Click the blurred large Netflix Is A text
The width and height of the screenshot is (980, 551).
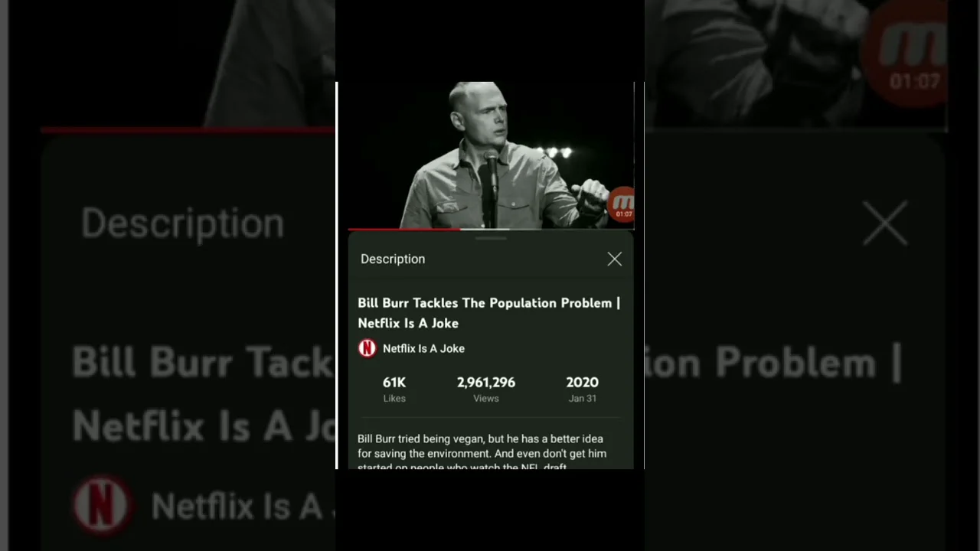click(237, 507)
